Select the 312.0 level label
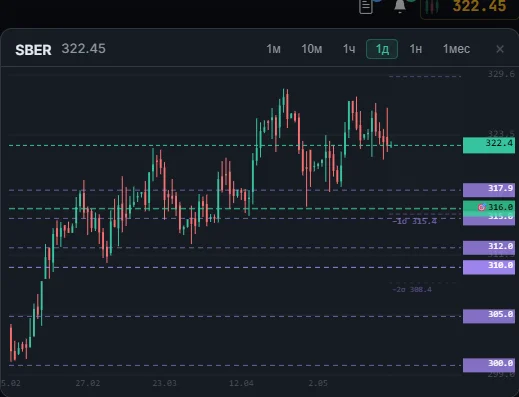 pos(489,247)
